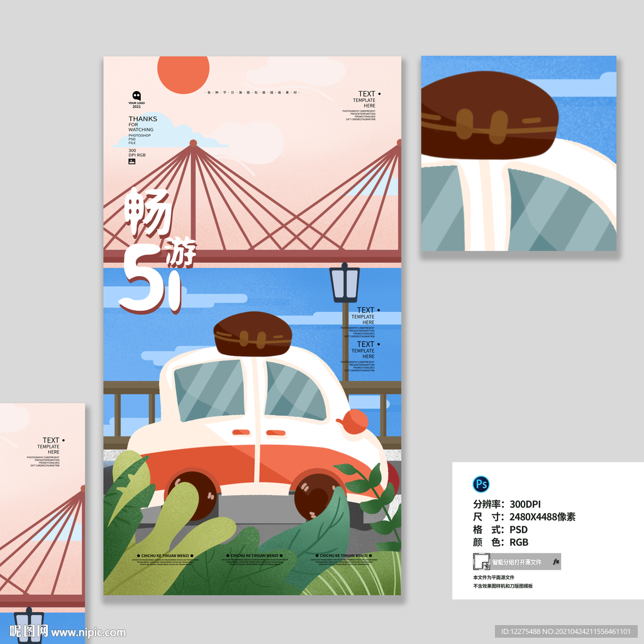Click the orange sun at the poster top
This screenshot has width=644, height=644.
coord(183,73)
